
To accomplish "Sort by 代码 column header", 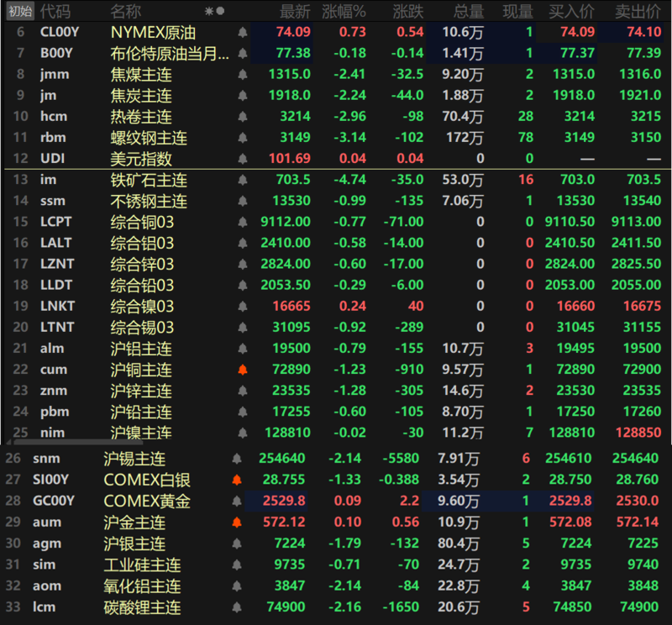I will pos(55,12).
